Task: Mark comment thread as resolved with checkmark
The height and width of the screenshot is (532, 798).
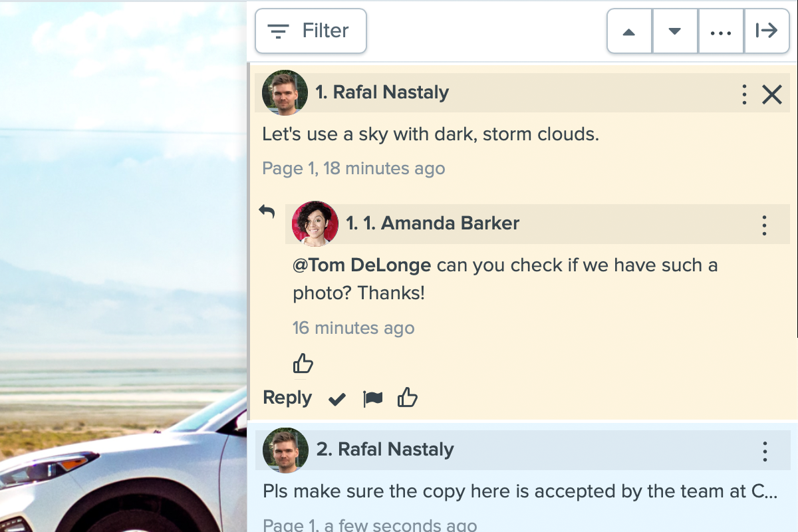Action: pos(337,399)
